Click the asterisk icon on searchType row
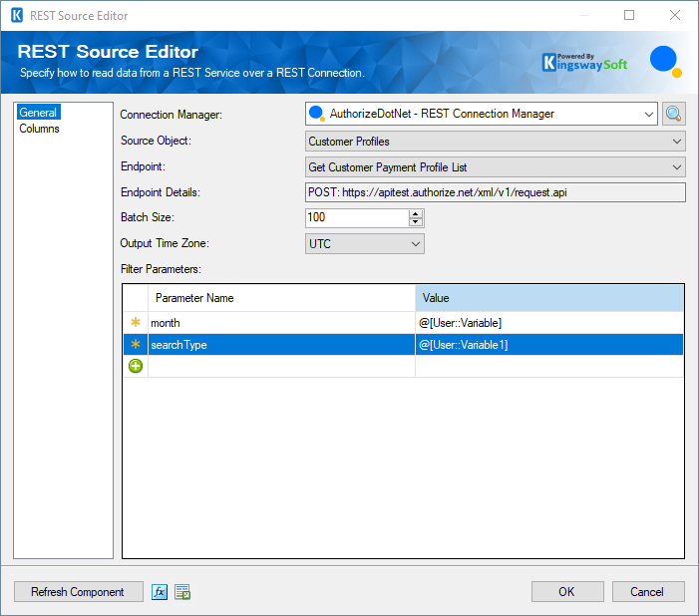The width and height of the screenshot is (699, 616). coord(136,344)
